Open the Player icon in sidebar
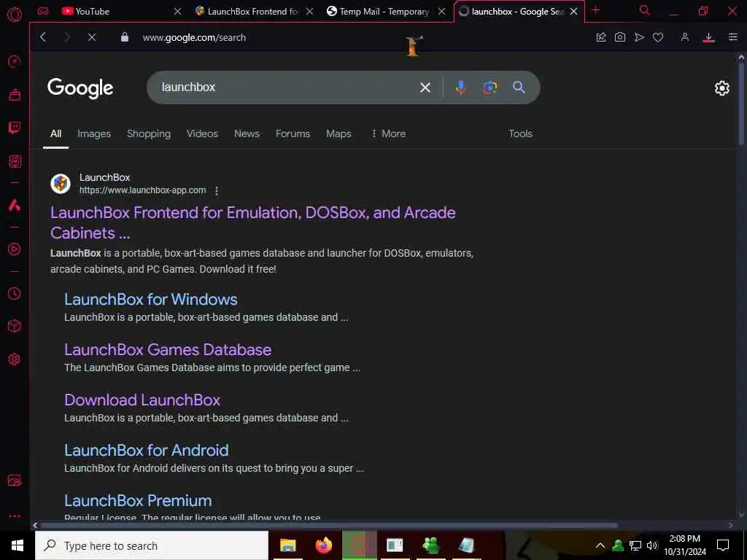The width and height of the screenshot is (747, 560). (x=15, y=249)
